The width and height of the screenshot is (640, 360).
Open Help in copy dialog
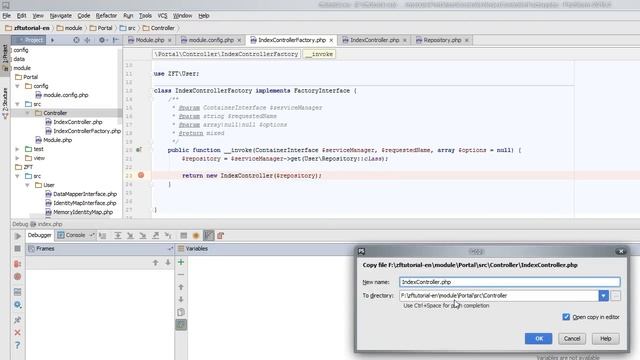pos(605,338)
